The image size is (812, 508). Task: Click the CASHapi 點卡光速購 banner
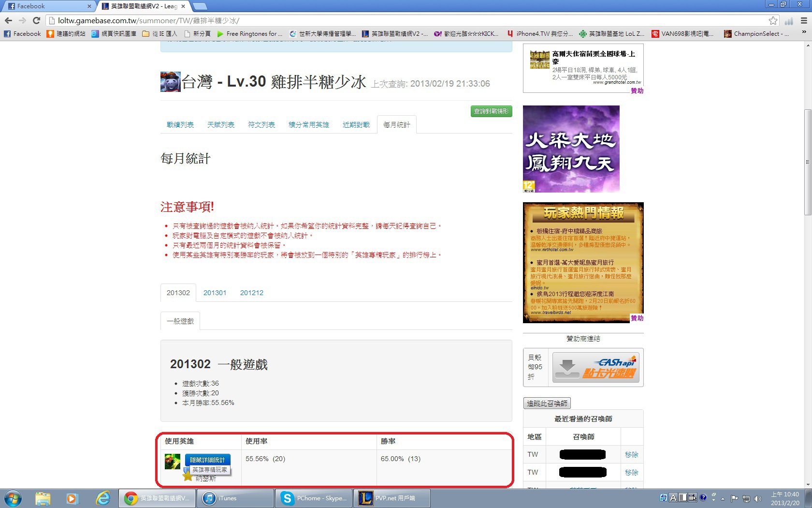[595, 368]
